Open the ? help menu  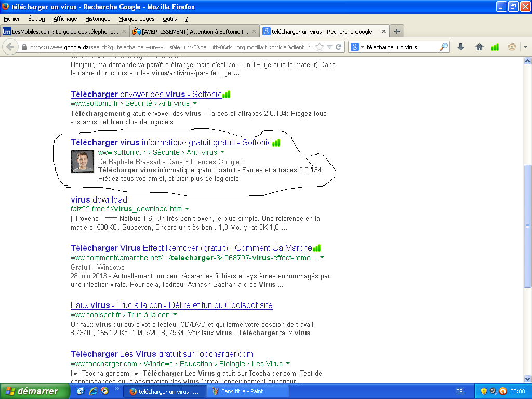(x=187, y=19)
